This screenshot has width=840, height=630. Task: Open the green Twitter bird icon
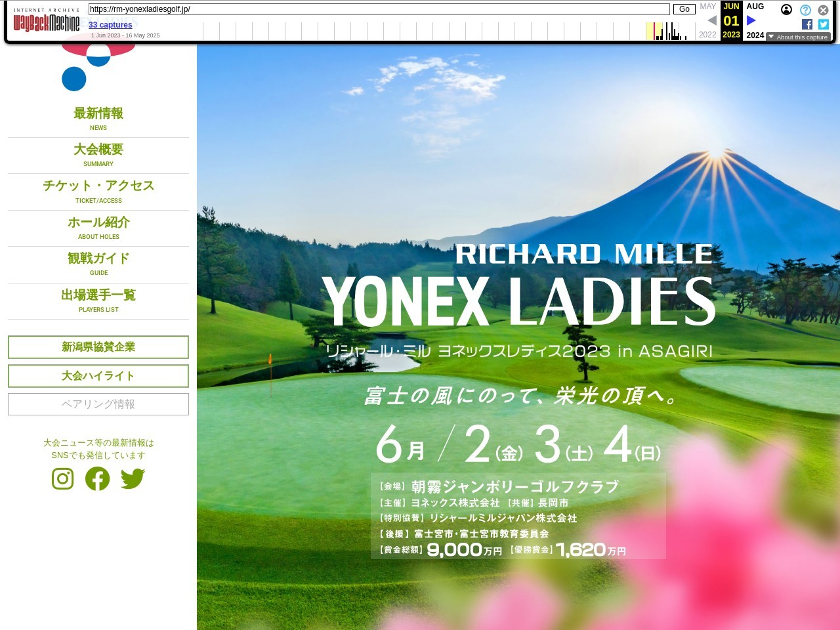[133, 478]
